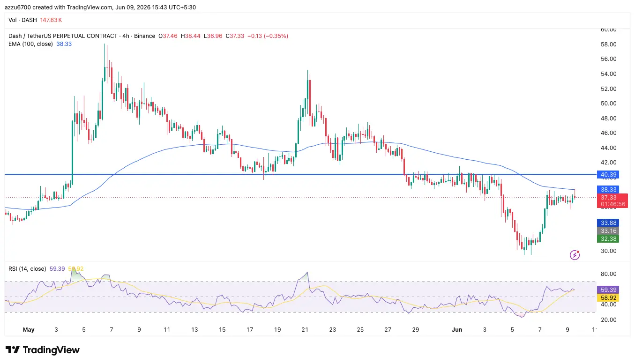Click the 21 date axis label

[x=305, y=330]
